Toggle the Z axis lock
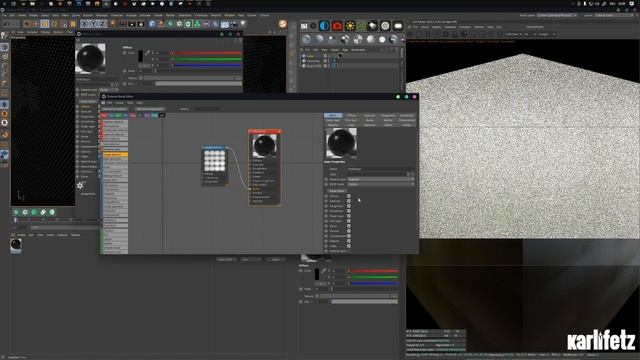640x360 pixels. (x=102, y=24)
